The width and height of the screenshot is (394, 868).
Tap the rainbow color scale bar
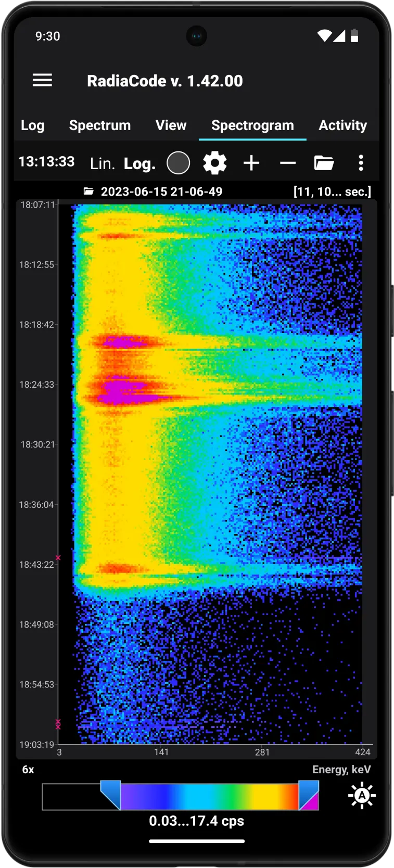(x=209, y=797)
